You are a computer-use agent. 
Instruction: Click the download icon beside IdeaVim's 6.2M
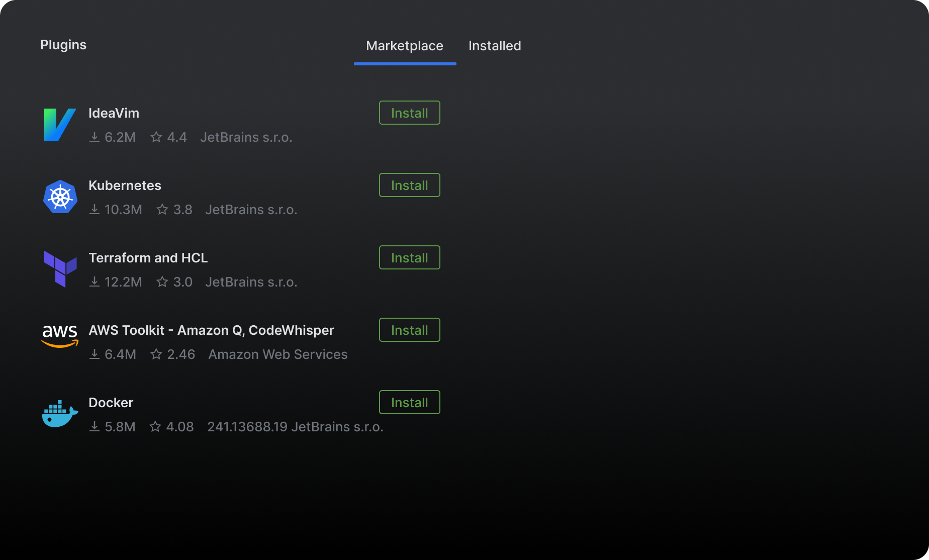[94, 137]
